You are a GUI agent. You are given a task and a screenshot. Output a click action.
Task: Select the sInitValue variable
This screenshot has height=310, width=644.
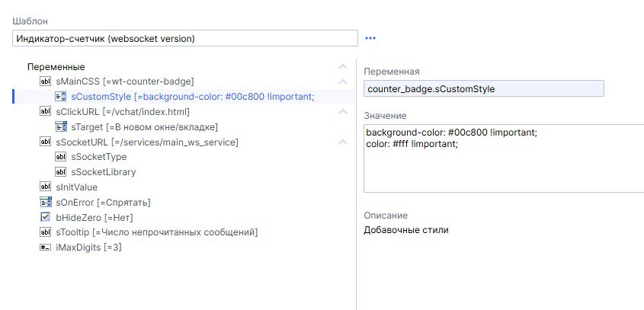[x=76, y=187]
